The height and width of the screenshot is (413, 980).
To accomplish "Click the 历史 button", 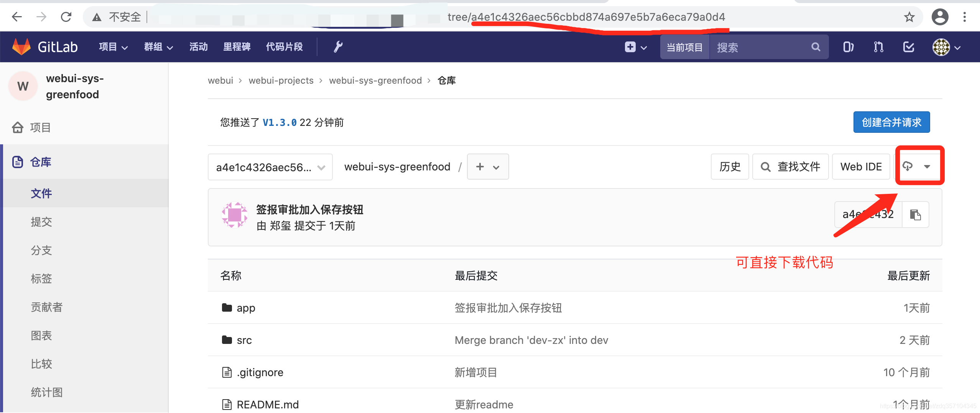I will pos(730,167).
